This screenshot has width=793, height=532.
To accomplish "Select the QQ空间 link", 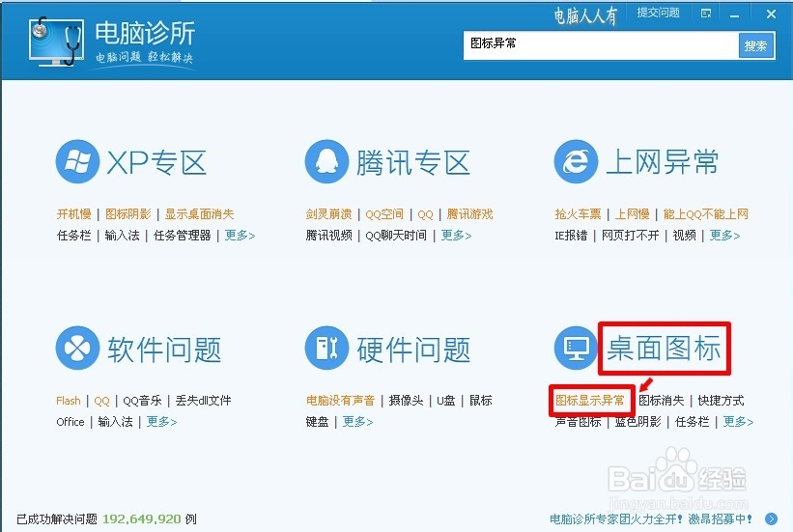I will click(384, 214).
